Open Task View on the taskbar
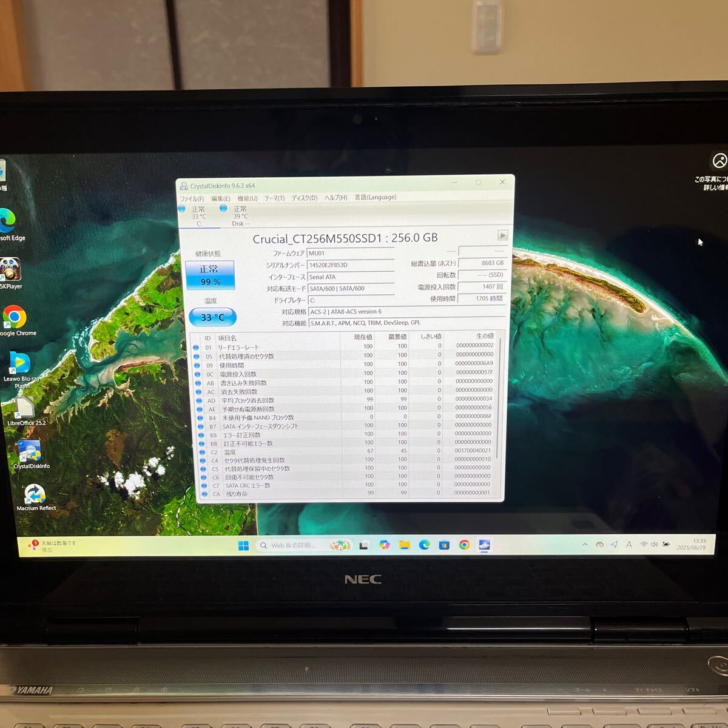 pos(364,545)
